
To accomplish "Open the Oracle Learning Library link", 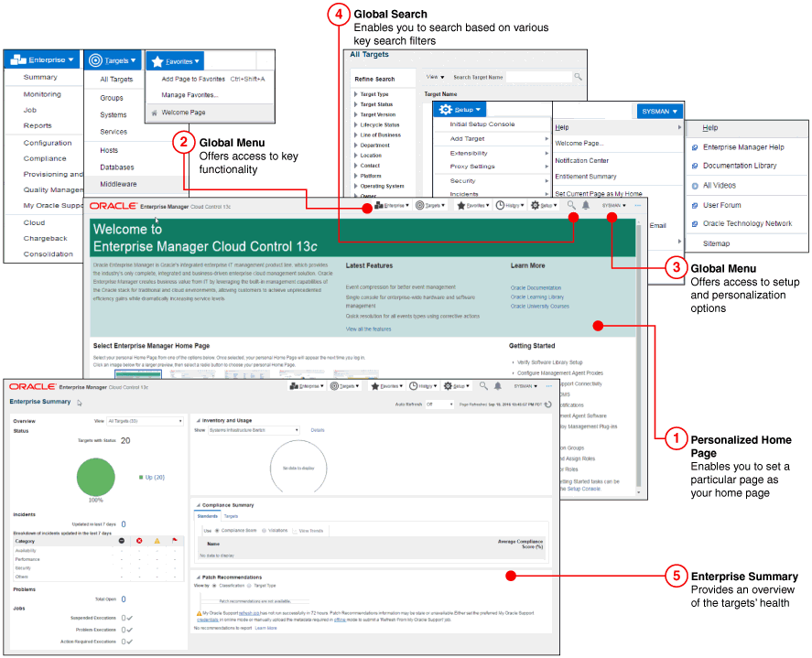I will [537, 297].
